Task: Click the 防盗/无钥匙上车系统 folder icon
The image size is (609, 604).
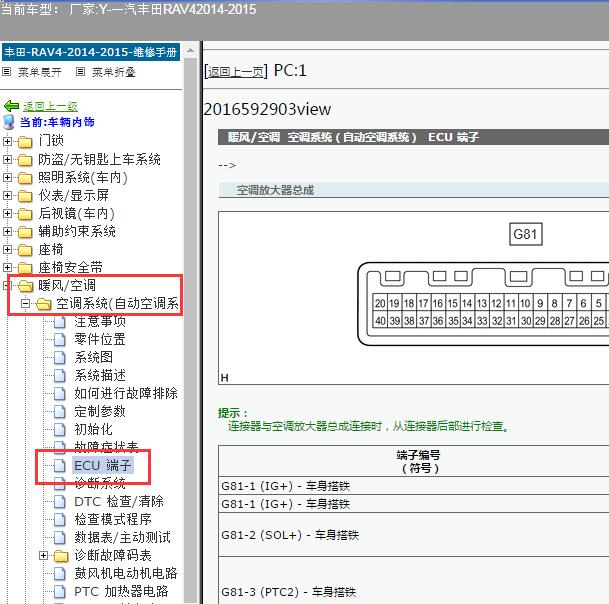Action: (x=25, y=160)
